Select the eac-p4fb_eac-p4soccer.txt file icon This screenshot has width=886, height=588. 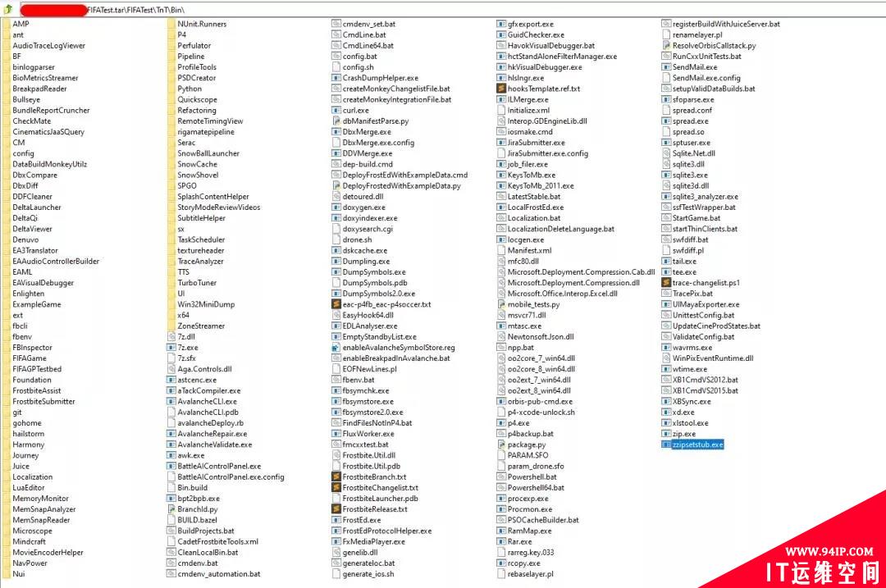coord(336,304)
